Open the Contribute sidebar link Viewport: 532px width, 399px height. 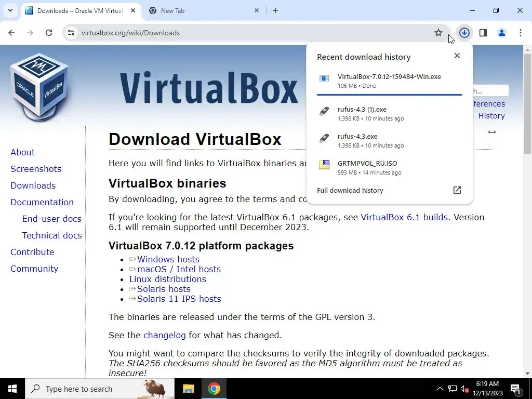point(32,252)
